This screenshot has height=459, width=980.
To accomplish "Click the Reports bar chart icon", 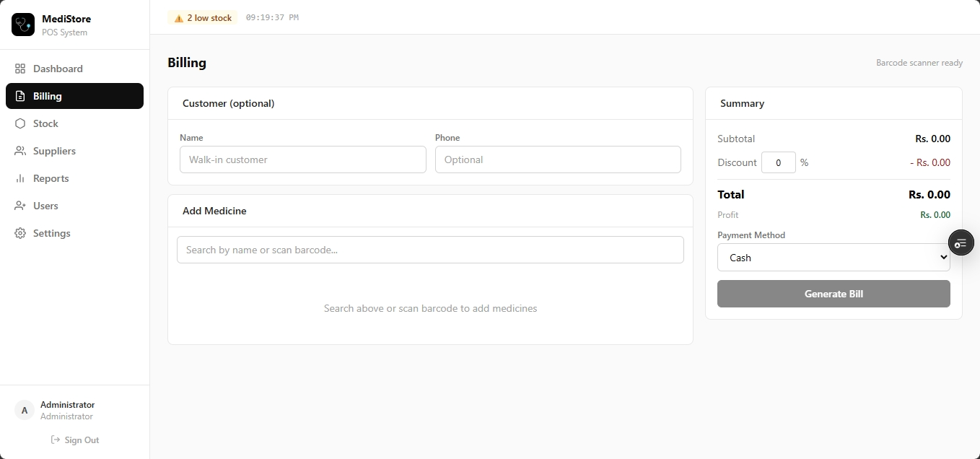I will [x=20, y=178].
